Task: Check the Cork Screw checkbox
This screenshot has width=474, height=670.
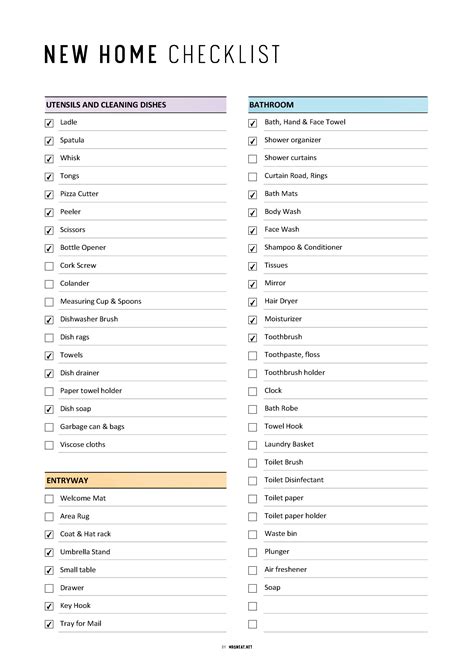Action: [49, 266]
